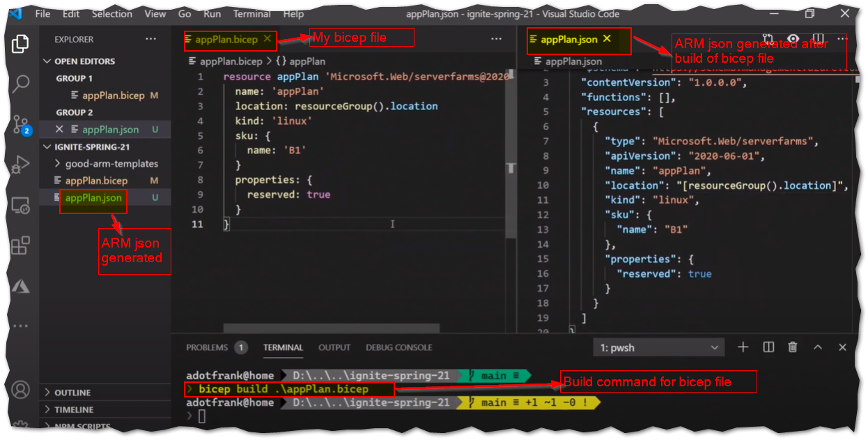Close the terminal panel

point(842,347)
